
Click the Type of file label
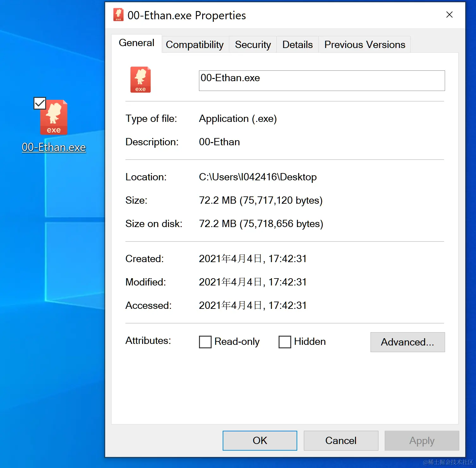tap(151, 118)
